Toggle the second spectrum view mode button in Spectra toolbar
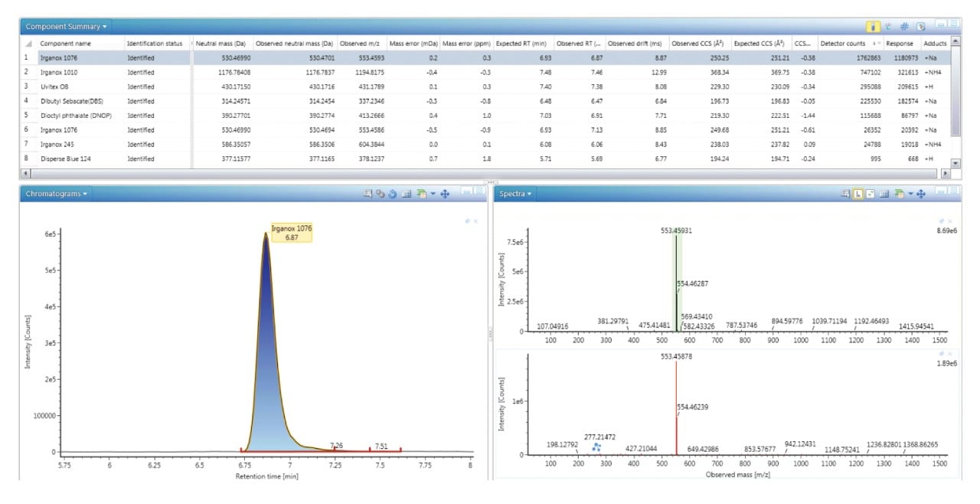Image resolution: width=980 pixels, height=504 pixels. pyautogui.click(x=871, y=194)
